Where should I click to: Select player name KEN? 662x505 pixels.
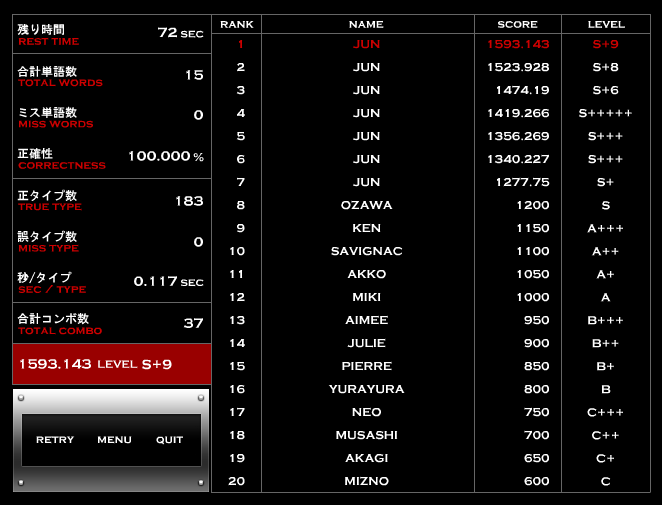[366, 228]
